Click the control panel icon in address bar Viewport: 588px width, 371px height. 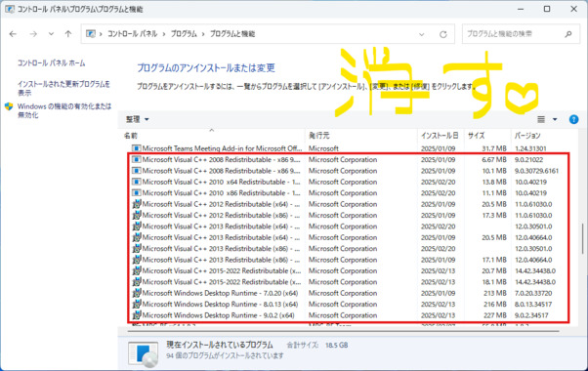(x=91, y=34)
